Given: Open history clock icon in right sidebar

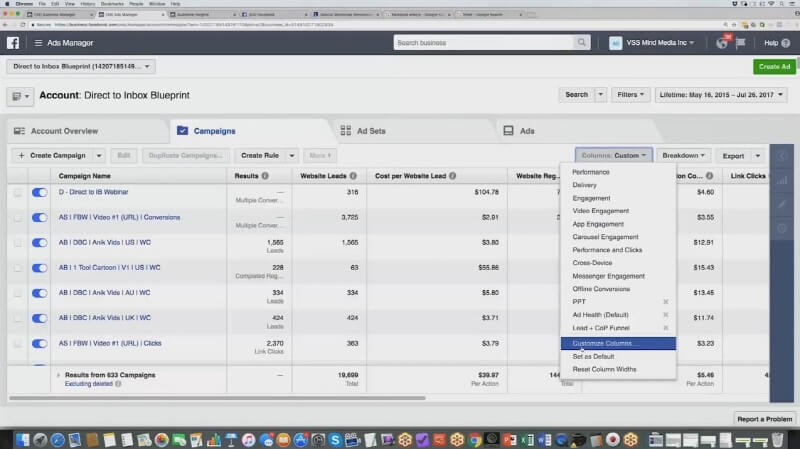Looking at the screenshot, I should coord(782,228).
